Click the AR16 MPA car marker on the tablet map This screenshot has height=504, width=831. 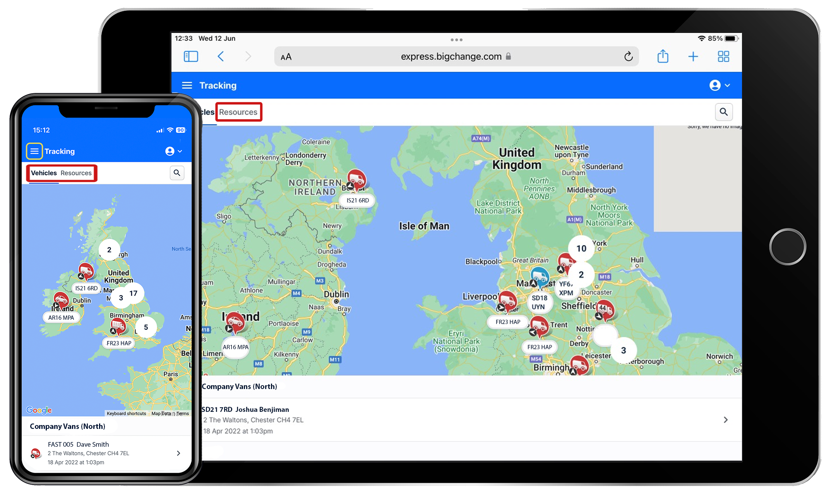pos(235,322)
